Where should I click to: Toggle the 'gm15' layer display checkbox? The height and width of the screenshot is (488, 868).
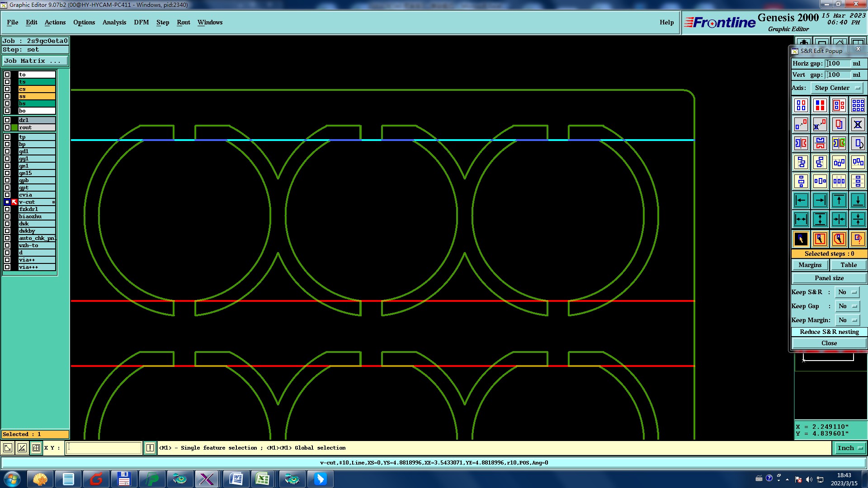click(x=7, y=173)
